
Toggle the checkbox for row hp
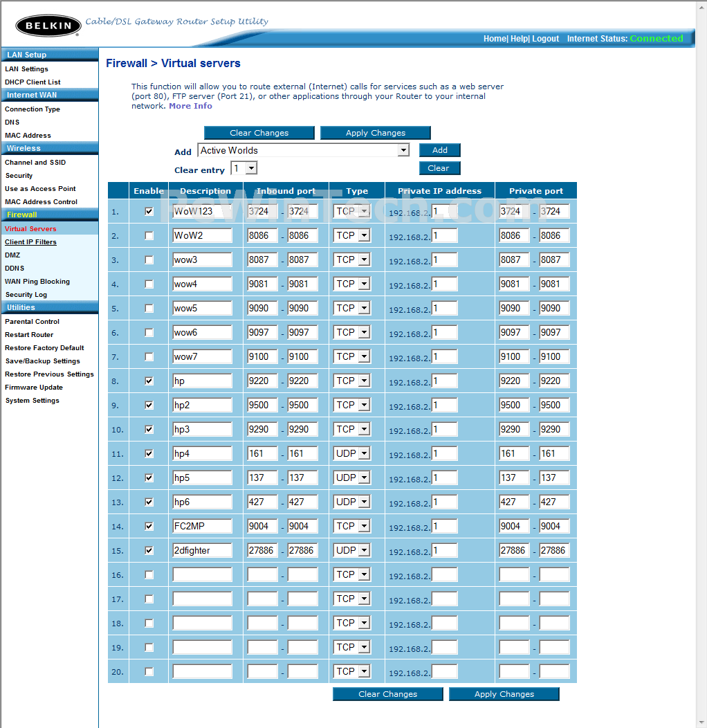click(149, 381)
